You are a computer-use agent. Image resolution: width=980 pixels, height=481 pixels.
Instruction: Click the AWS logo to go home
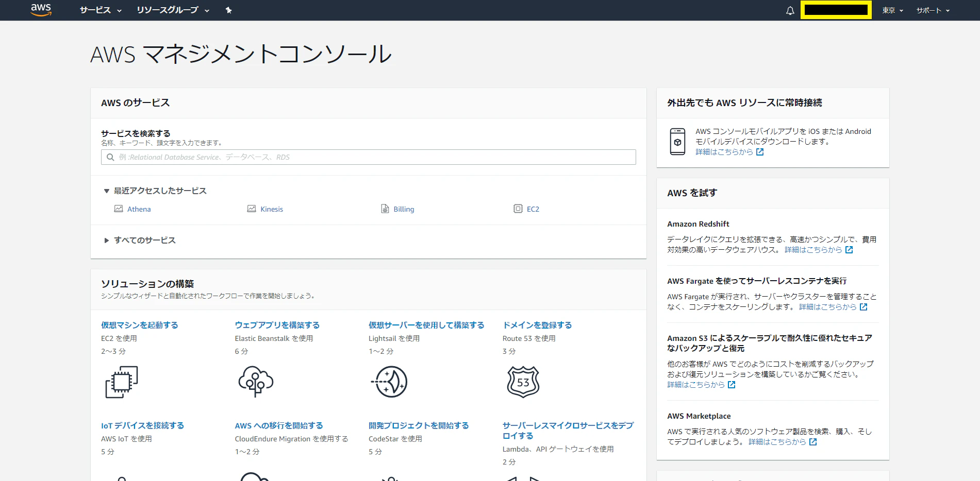[x=41, y=10]
